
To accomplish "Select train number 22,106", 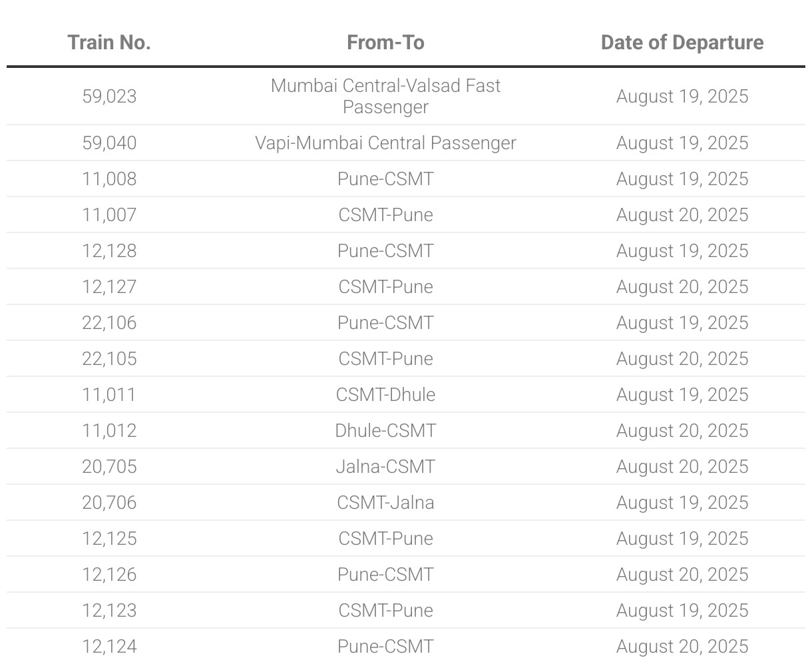I will [109, 323].
